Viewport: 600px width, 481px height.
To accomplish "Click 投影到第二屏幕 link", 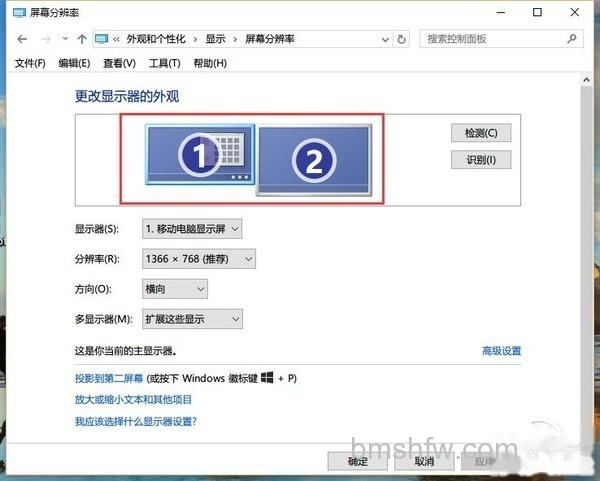I will click(x=109, y=378).
